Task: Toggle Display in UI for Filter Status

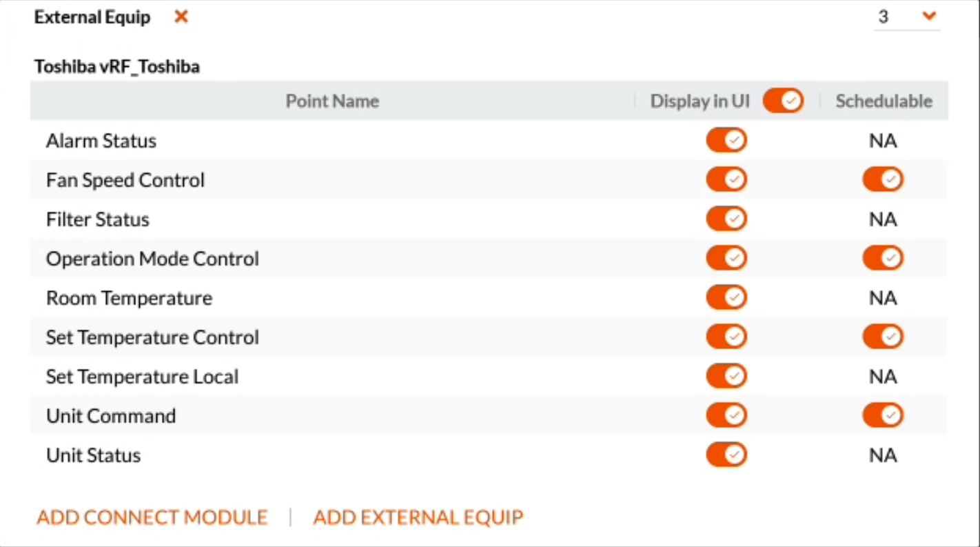Action: [x=726, y=219]
